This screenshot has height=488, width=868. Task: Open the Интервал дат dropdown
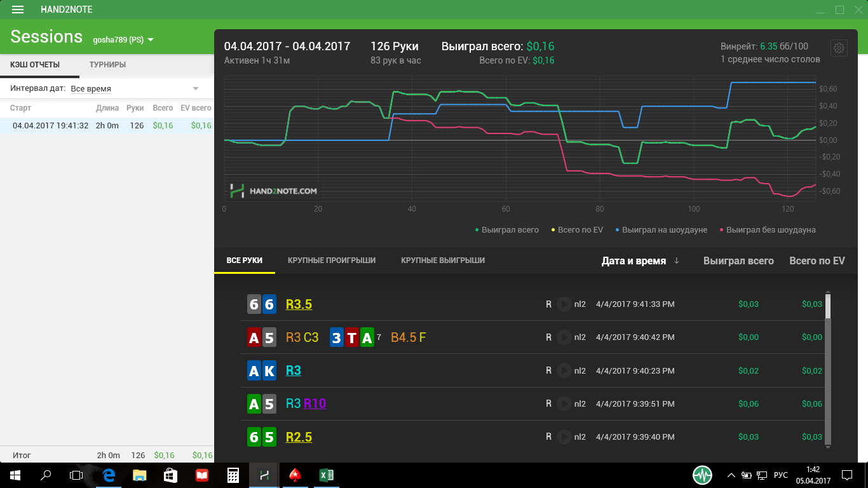pos(135,88)
